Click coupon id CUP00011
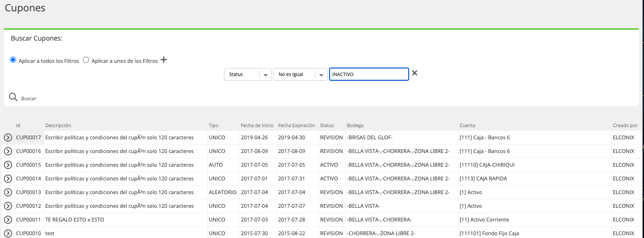 tap(29, 220)
